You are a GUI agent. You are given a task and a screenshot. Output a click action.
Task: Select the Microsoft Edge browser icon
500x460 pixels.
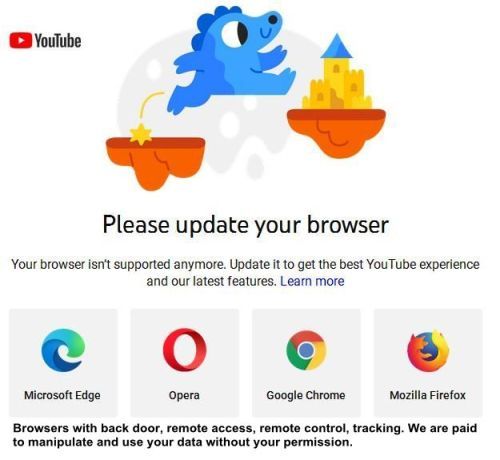click(63, 350)
